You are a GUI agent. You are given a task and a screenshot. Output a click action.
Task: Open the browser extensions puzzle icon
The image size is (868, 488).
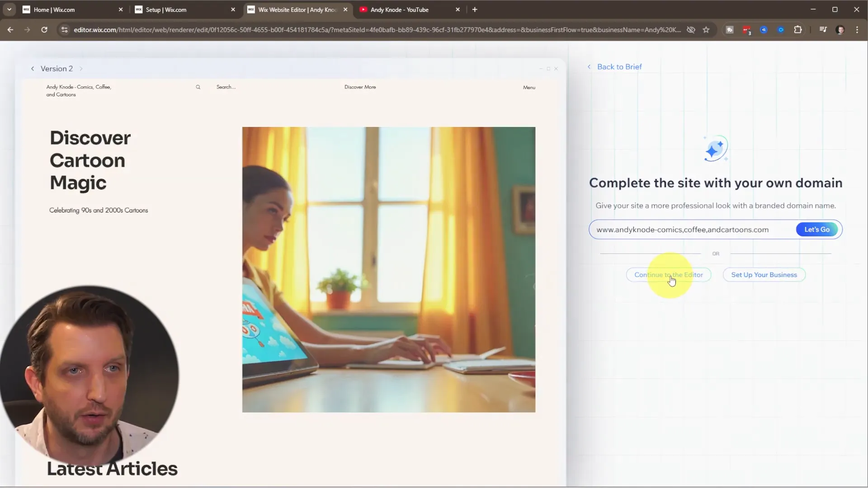pyautogui.click(x=798, y=29)
